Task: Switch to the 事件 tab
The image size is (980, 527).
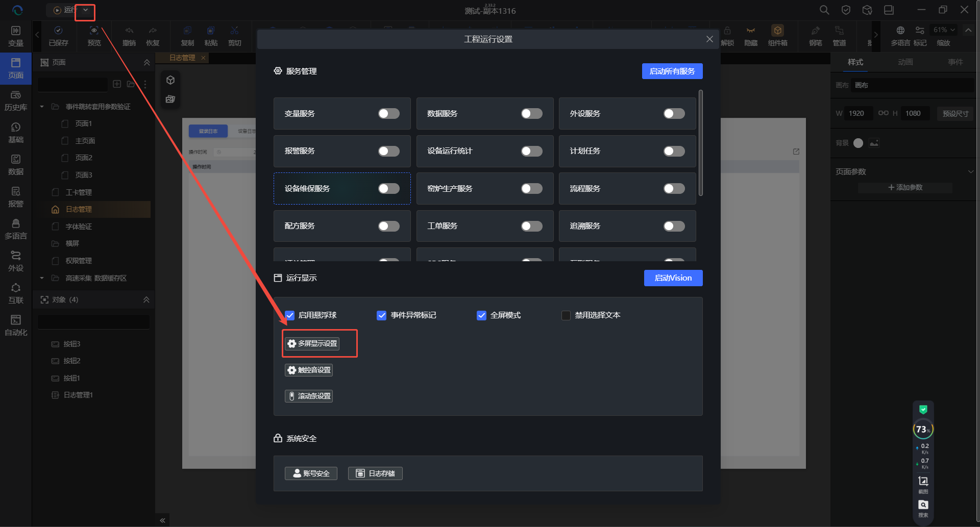Action: (x=955, y=62)
